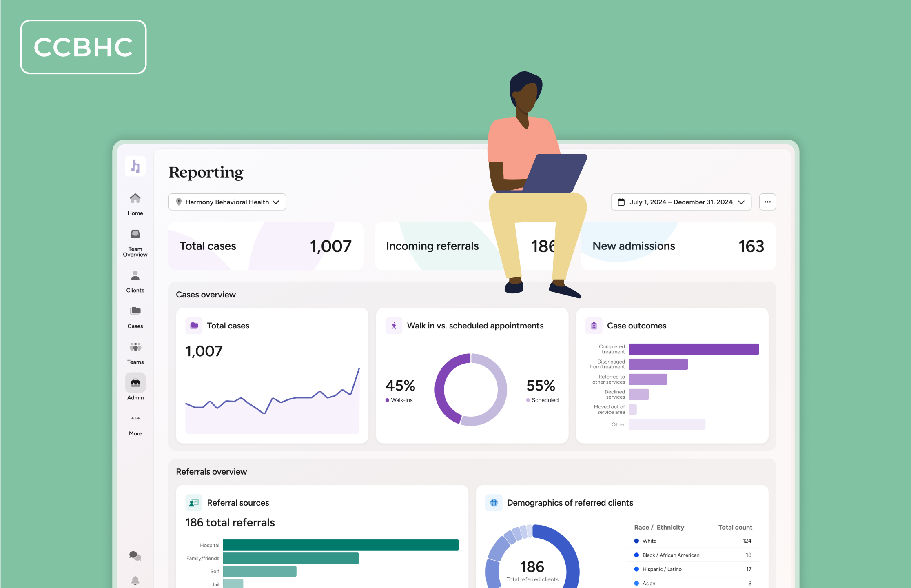
Task: Open the Home sidebar item
Action: (135, 204)
